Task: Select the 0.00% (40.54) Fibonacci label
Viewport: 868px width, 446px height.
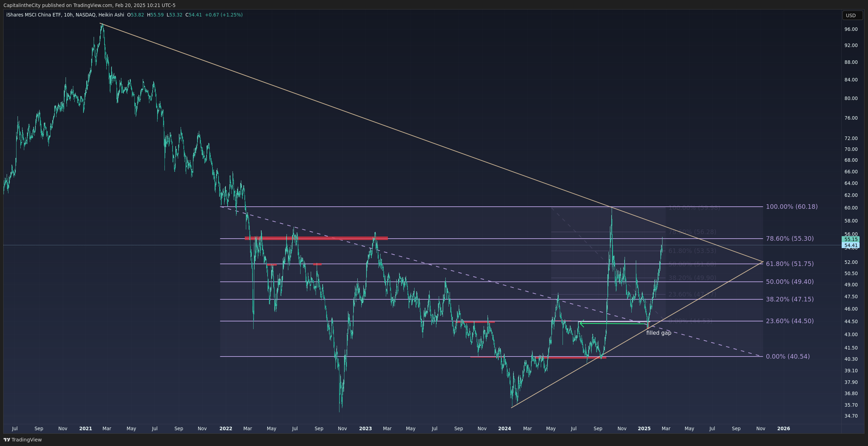Action: pos(788,357)
